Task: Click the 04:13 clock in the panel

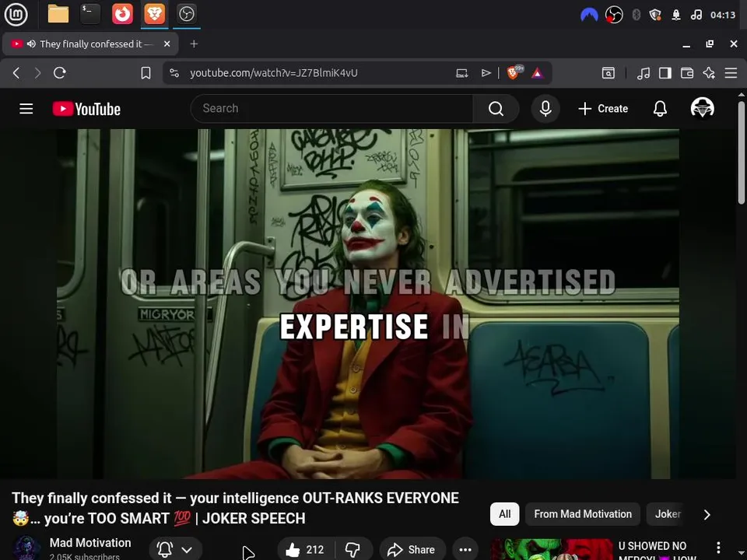Action: (x=723, y=15)
